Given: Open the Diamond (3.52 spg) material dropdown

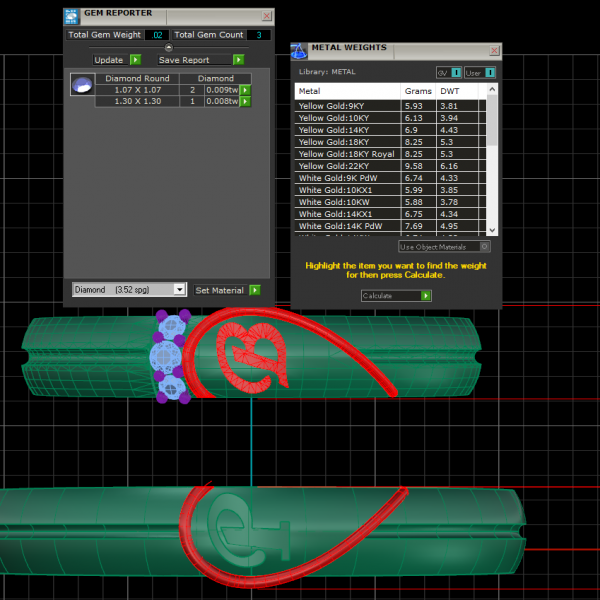Looking at the screenshot, I should (x=179, y=290).
